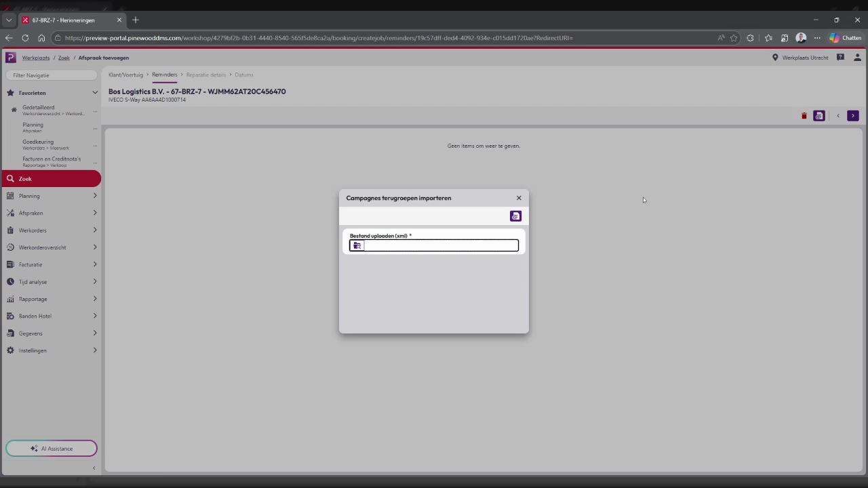Expand the Tijd analyse menu chevron
This screenshot has height=488, width=868.
(x=95, y=282)
